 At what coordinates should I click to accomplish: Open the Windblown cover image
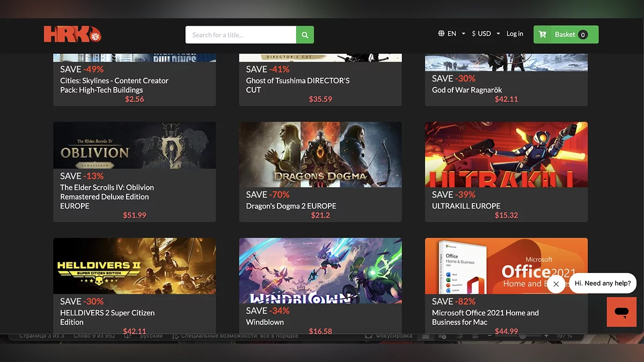(x=320, y=271)
